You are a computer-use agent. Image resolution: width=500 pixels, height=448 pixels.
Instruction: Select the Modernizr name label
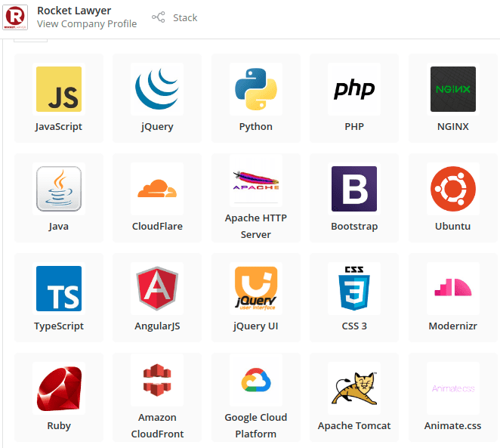pyautogui.click(x=453, y=326)
